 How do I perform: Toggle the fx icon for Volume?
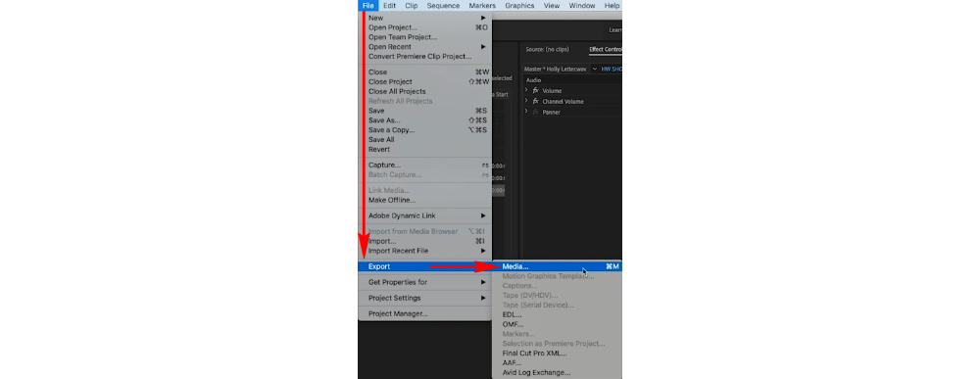pos(536,90)
